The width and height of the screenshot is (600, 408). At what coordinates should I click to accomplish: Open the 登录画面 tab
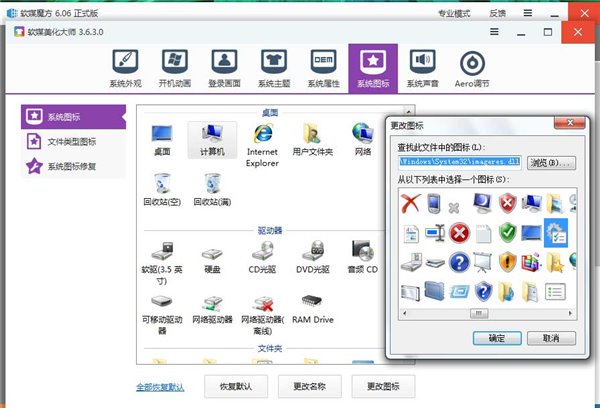coord(224,69)
